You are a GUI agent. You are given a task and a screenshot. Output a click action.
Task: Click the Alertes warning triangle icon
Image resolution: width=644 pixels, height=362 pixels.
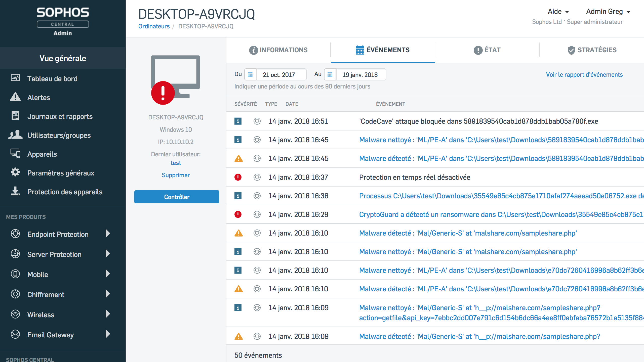pos(15,97)
